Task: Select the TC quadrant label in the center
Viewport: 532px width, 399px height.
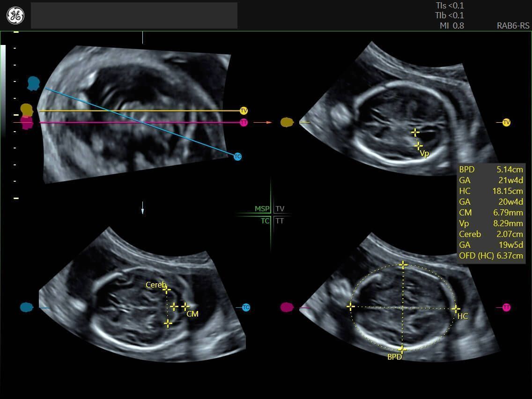Action: pos(265,221)
